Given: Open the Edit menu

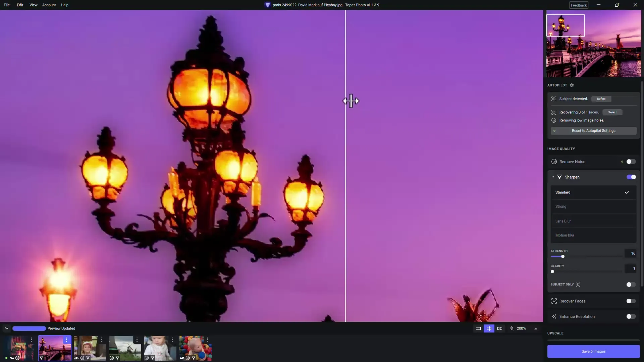Looking at the screenshot, I should pos(20,4).
